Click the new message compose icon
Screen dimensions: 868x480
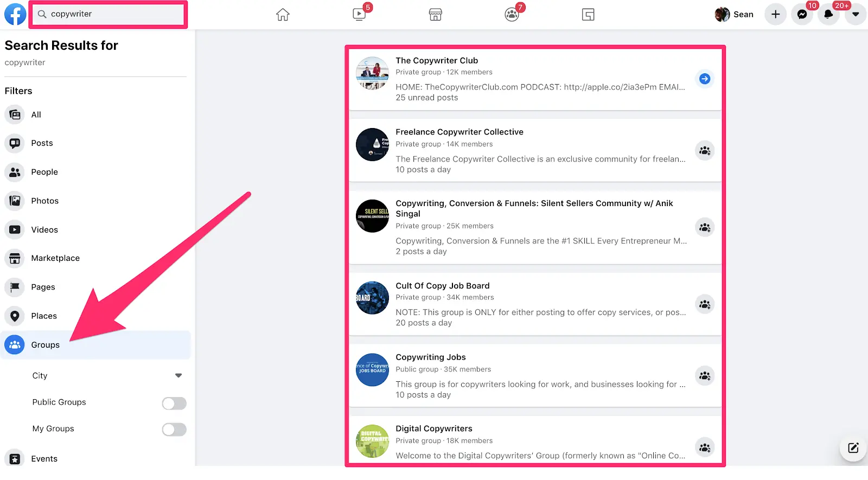tap(853, 448)
